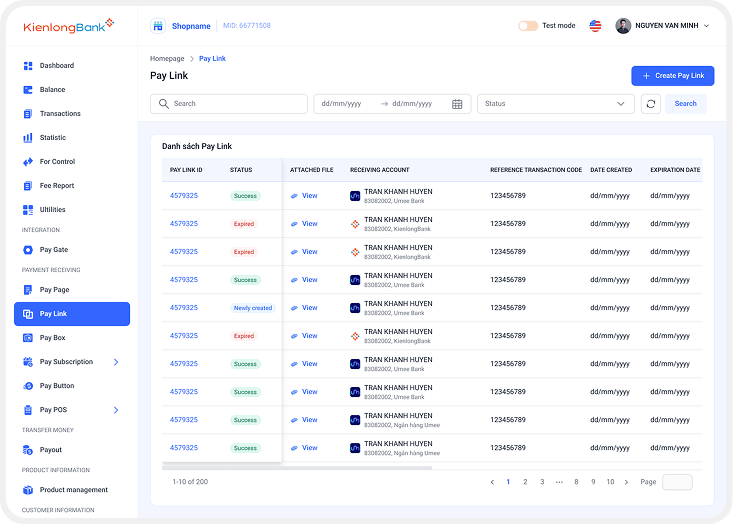Click the 1-10 of 200 count text

pos(190,482)
